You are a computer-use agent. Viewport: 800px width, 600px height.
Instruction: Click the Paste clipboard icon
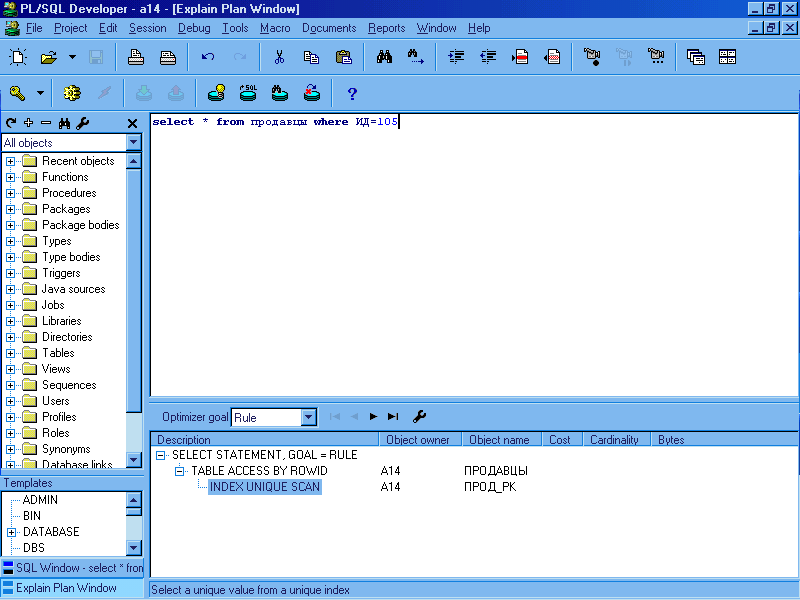click(343, 57)
